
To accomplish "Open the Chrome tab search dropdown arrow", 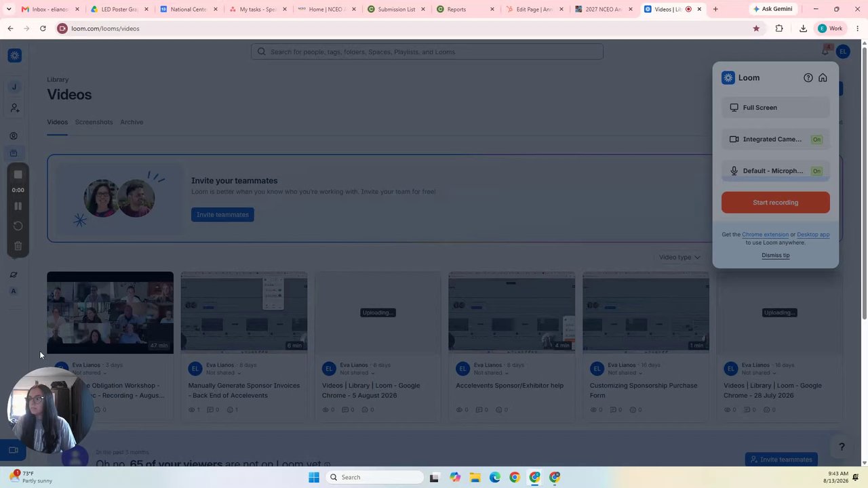I will point(9,9).
